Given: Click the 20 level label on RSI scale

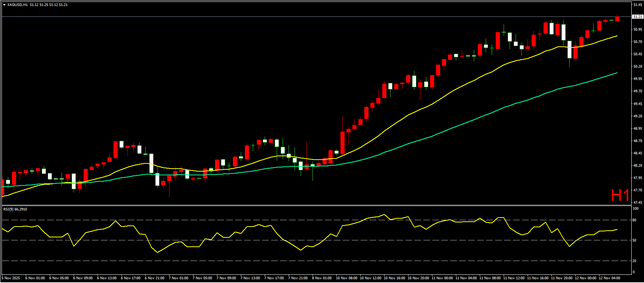Looking at the screenshot, I should (634, 261).
